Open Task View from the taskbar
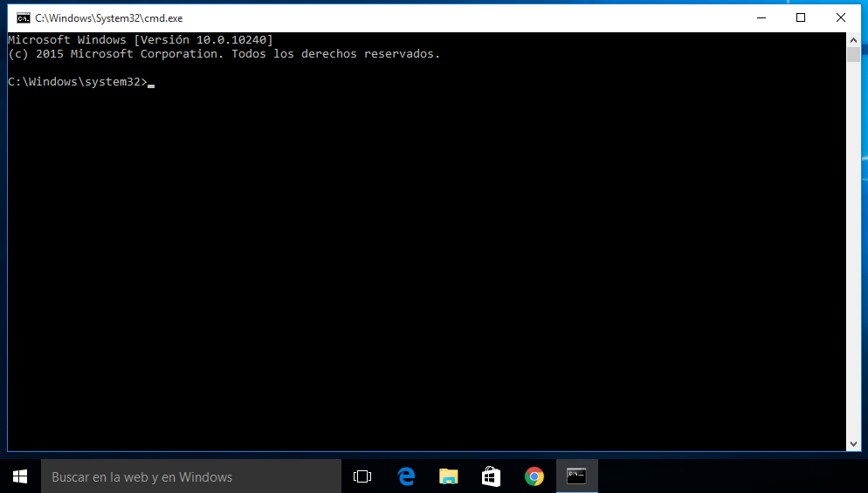 (362, 476)
